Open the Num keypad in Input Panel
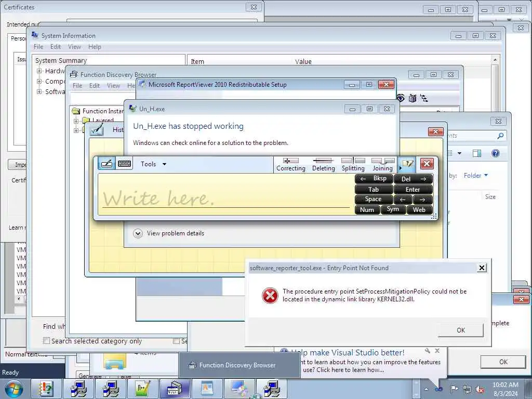 [367, 210]
